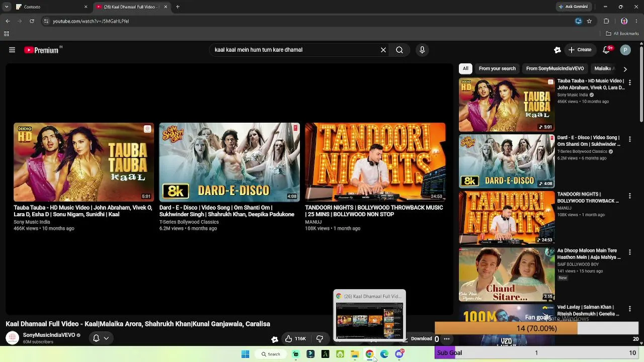644x362 pixels.
Task: Show more filter chips with arrow
Action: point(625,69)
